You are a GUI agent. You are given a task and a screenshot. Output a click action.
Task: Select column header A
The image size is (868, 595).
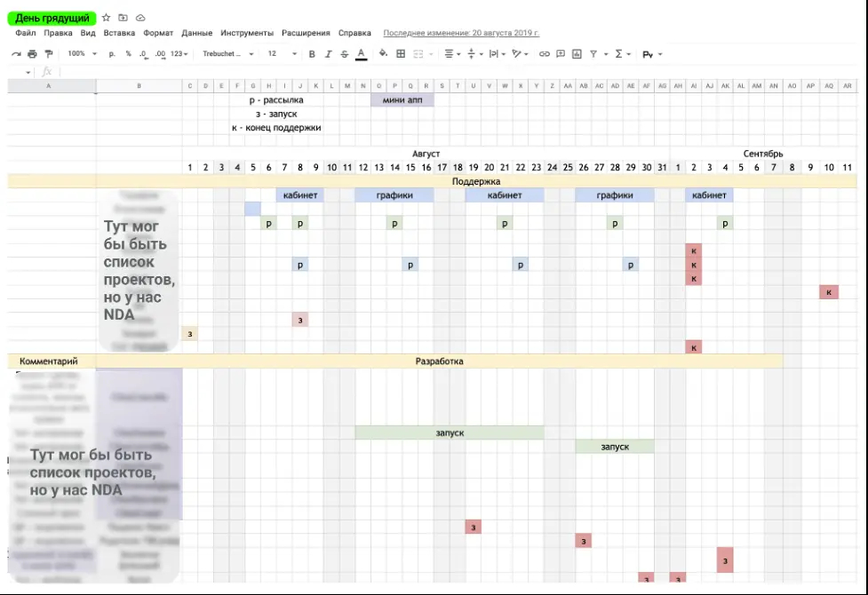(x=49, y=86)
